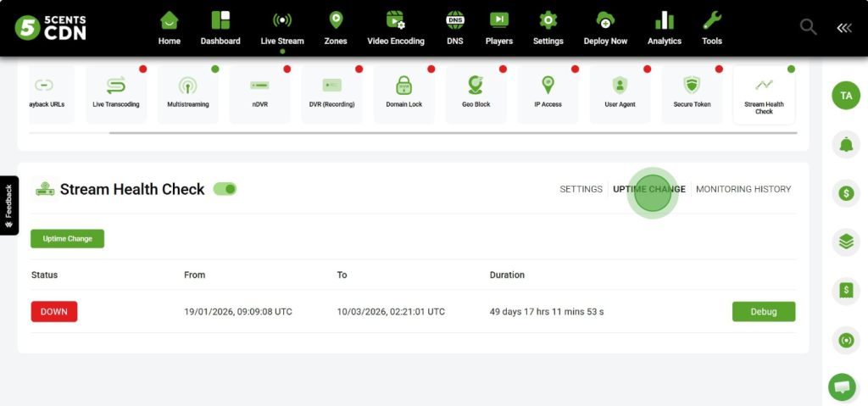Select the Multistreaming feature tile

(x=187, y=94)
